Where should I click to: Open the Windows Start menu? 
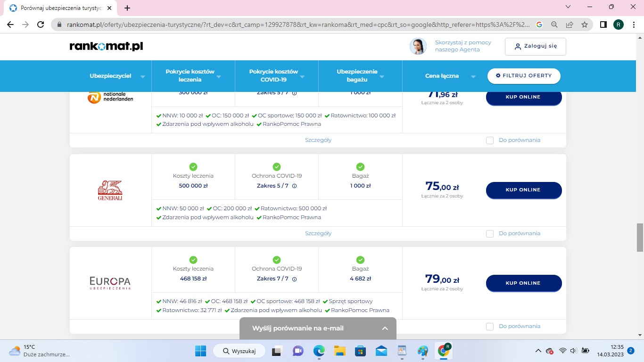pos(201,351)
